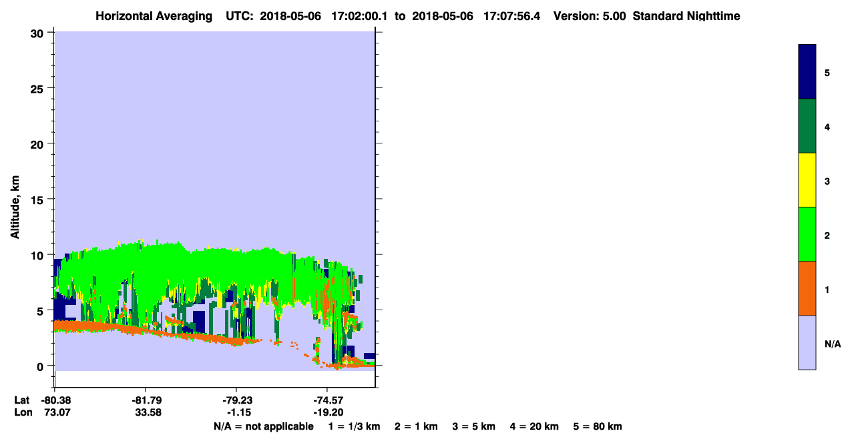Click the start time '17:02:00.1'
The height and width of the screenshot is (445, 868).
coord(359,16)
